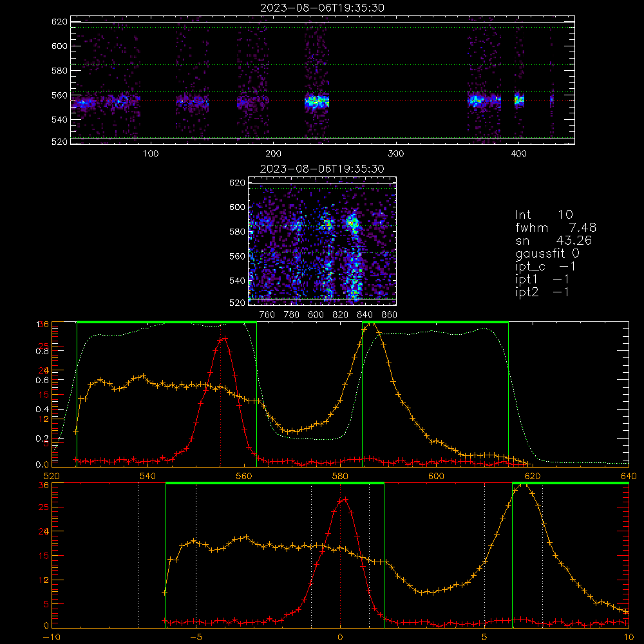This screenshot has width=644, height=644.
Task: Click the 520 x-axis label of third plot
Action: 52,477
